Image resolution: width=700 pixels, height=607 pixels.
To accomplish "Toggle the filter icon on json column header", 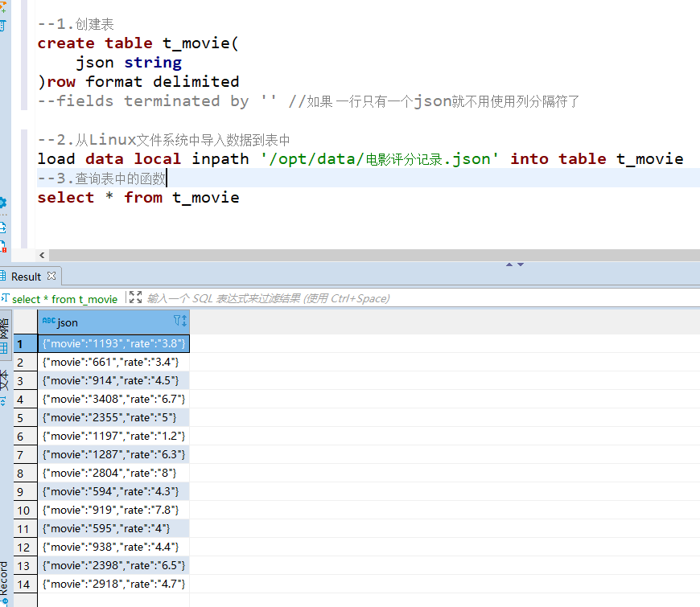I will 178,321.
